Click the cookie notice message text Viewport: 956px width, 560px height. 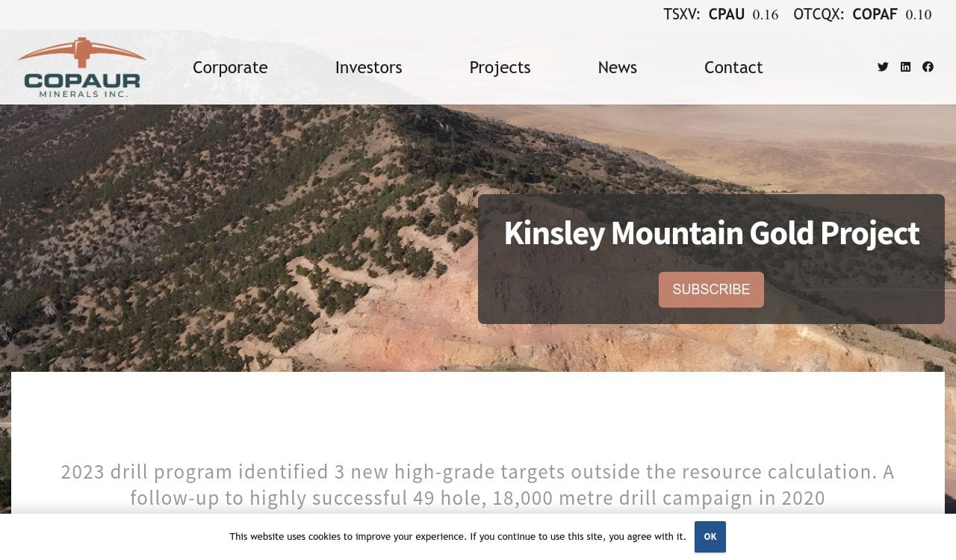457,537
